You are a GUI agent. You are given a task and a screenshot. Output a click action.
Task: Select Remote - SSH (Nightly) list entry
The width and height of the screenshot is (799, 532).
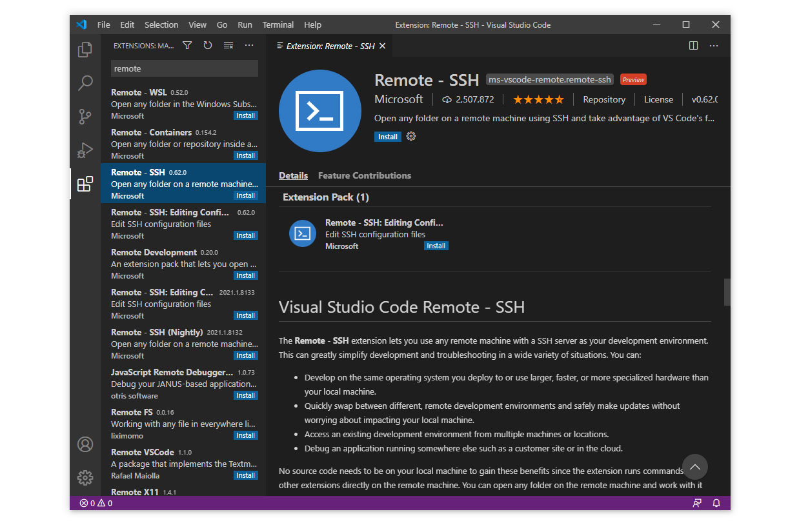point(183,344)
